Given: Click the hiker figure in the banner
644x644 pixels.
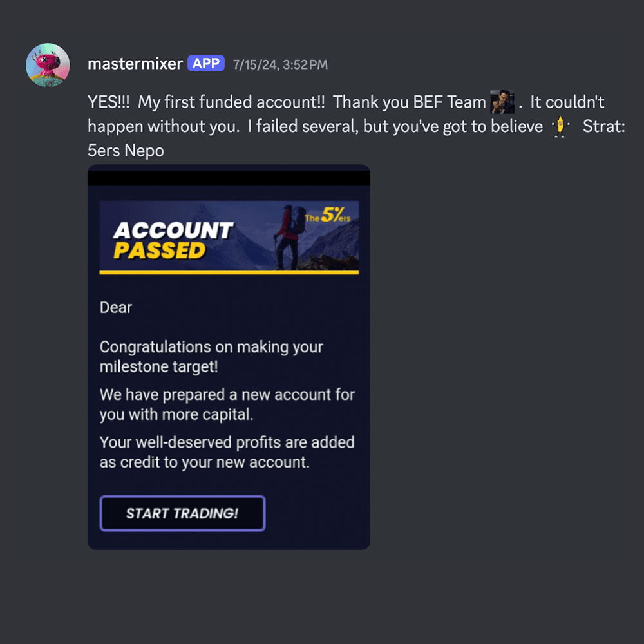Looking at the screenshot, I should pyautogui.click(x=289, y=236).
